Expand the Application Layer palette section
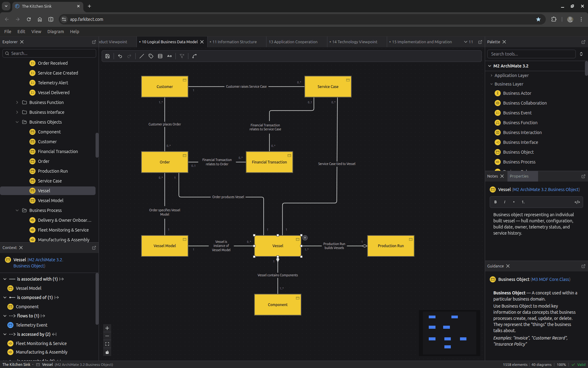The width and height of the screenshot is (588, 368). [x=492, y=75]
